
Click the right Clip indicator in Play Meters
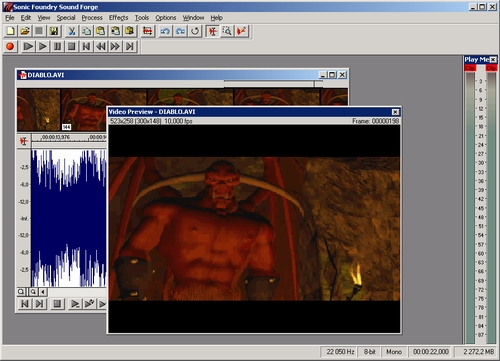(491, 68)
